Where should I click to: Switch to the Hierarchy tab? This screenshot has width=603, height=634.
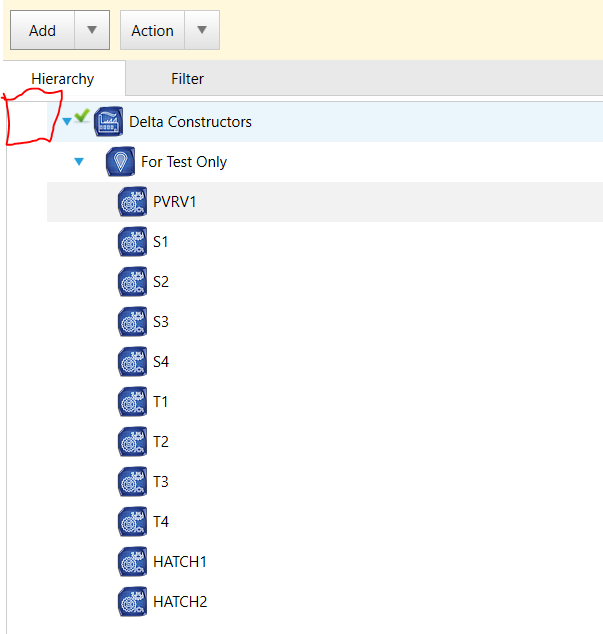(x=63, y=78)
